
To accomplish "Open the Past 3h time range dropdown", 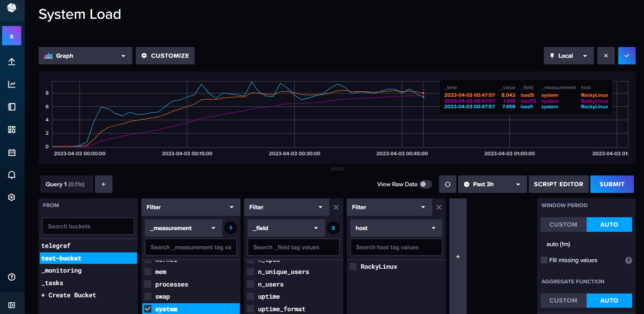I will [491, 184].
